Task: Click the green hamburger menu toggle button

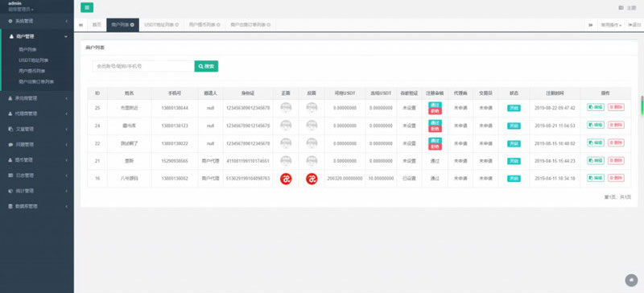Action: pyautogui.click(x=87, y=7)
